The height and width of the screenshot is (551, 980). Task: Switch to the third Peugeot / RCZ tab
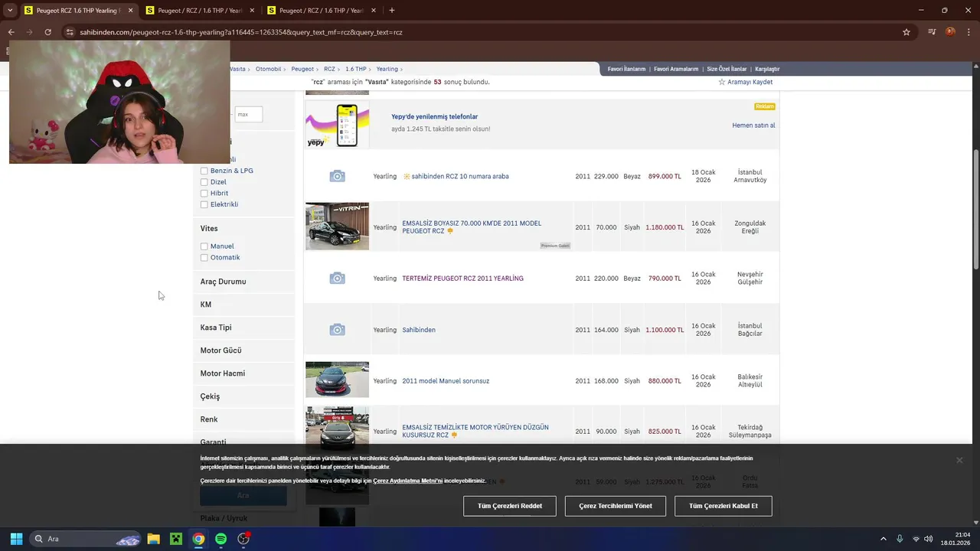click(320, 11)
